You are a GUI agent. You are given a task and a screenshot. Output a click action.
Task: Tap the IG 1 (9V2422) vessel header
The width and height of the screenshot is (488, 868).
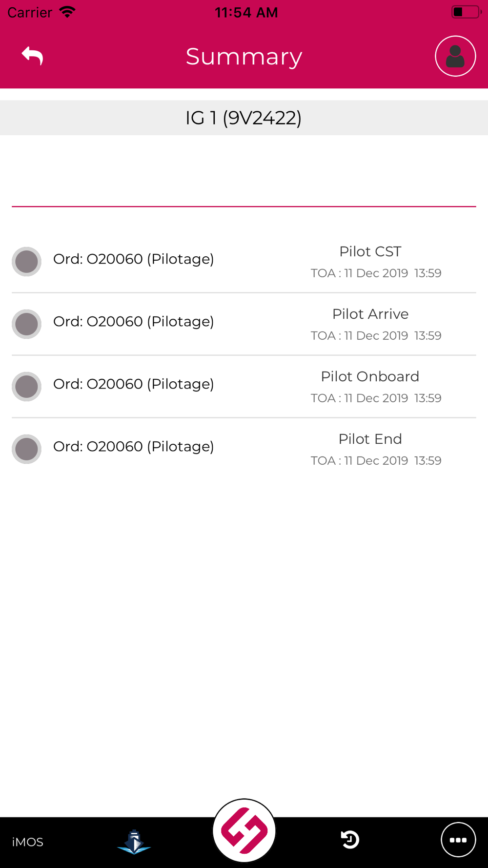pos(244,118)
